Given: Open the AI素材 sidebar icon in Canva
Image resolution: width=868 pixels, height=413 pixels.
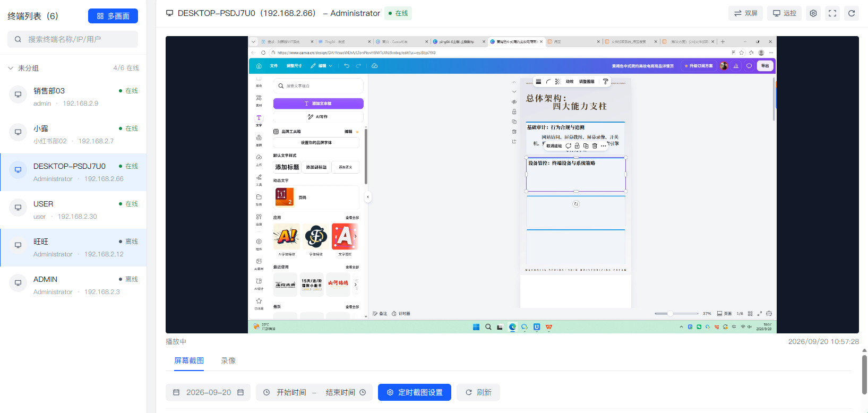Looking at the screenshot, I should (x=259, y=264).
